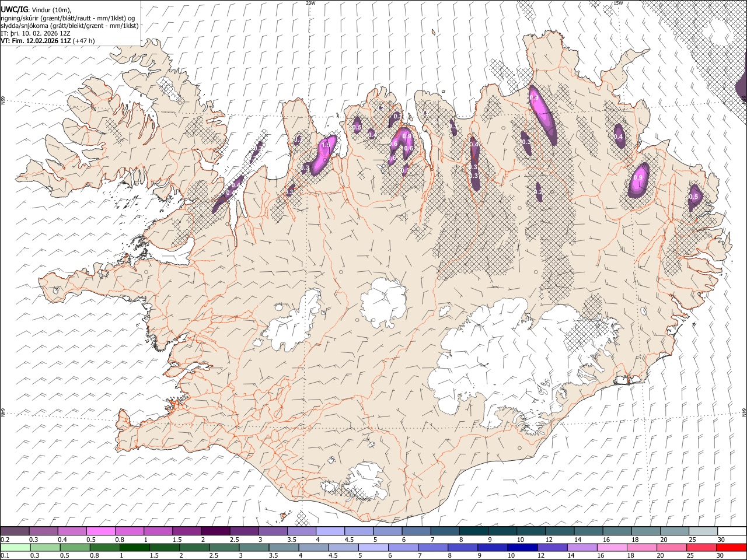Click the lower legend swatch between 5 and 6
The image size is (747, 560).
pyautogui.click(x=373, y=547)
